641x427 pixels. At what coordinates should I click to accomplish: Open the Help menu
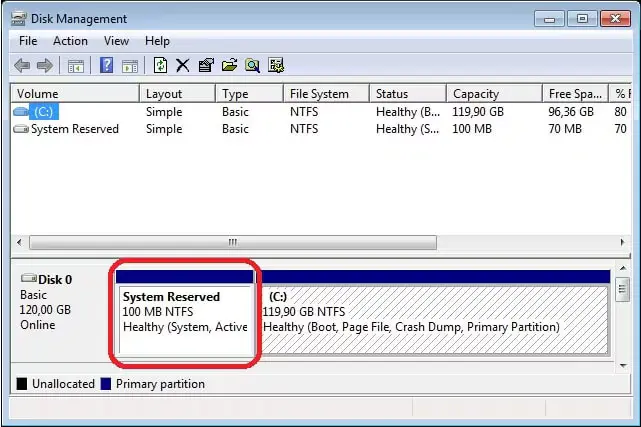coord(157,41)
